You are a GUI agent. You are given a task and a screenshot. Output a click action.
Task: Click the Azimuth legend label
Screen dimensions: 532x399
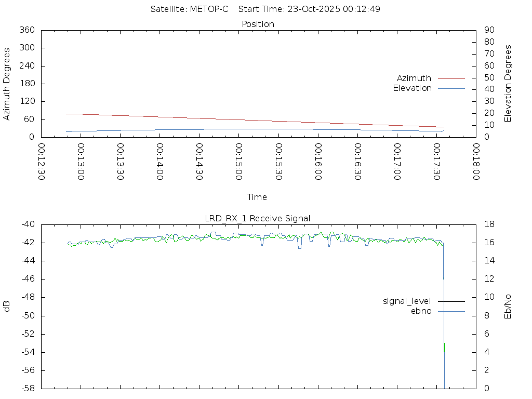[414, 78]
